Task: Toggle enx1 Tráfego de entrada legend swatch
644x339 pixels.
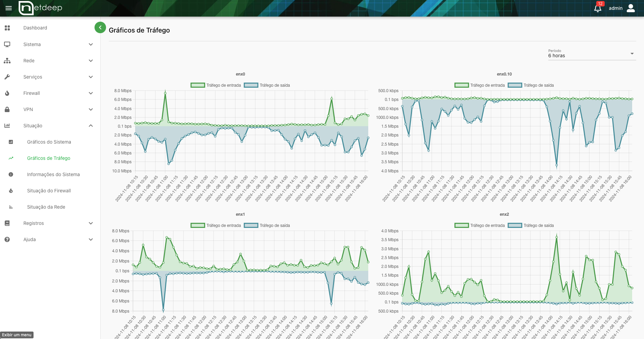Action: [198, 226]
